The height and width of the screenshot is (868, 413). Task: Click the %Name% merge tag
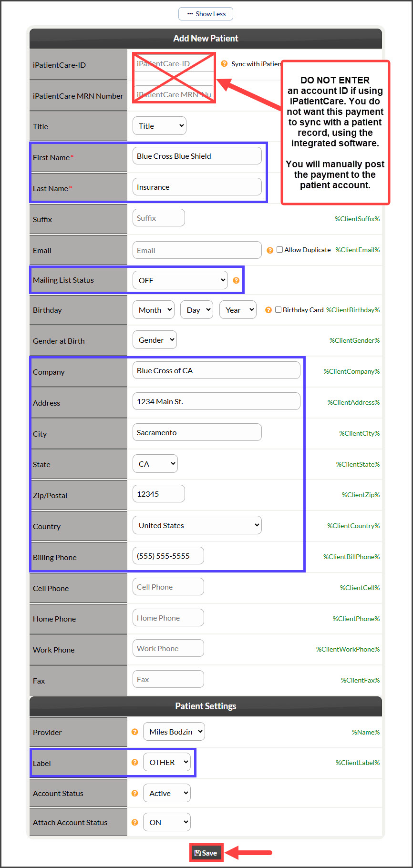coord(366,732)
